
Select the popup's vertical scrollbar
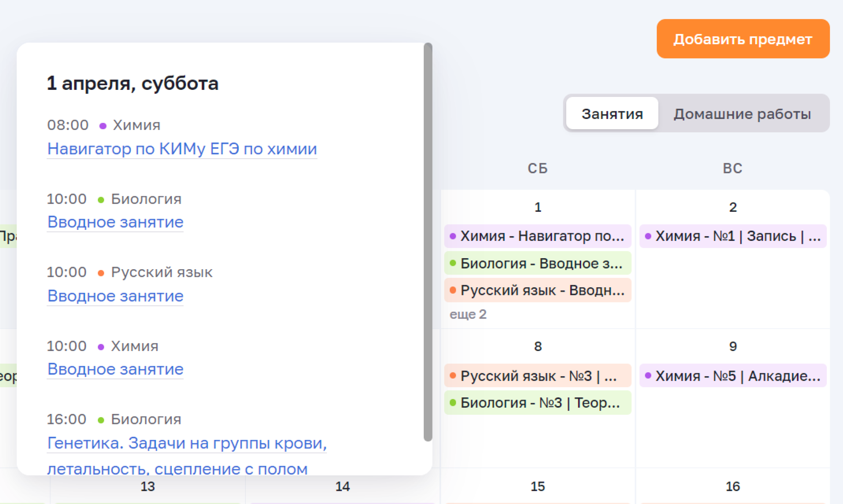click(x=428, y=242)
